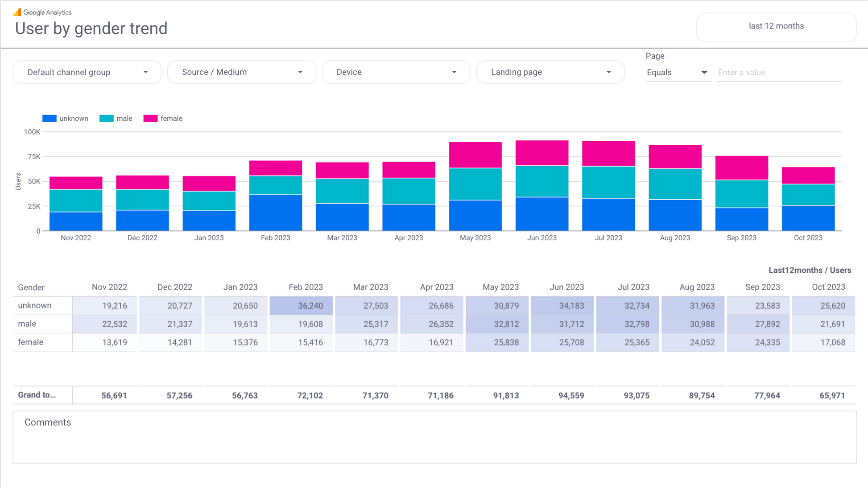Expand the Default channel group dropdown
Image resolution: width=868 pixels, height=488 pixels.
pyautogui.click(x=87, y=72)
